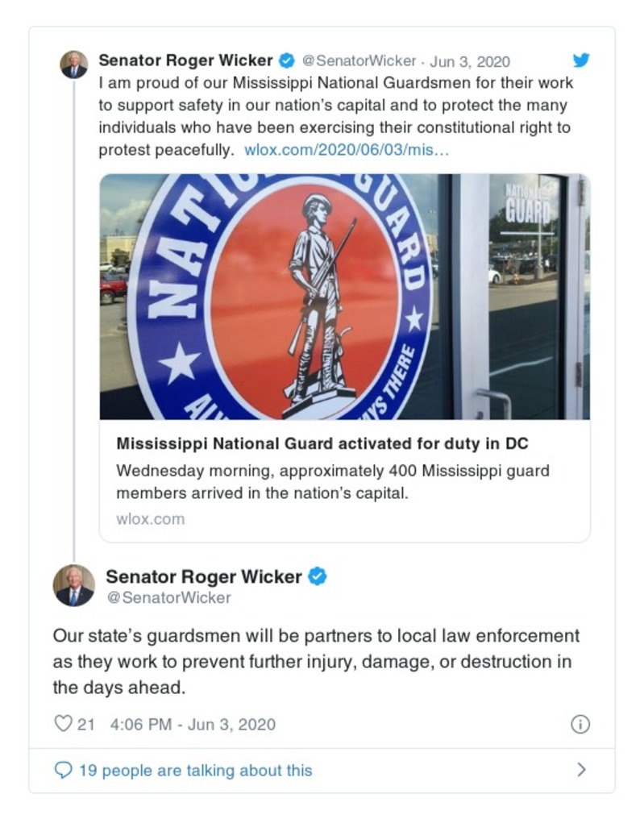The image size is (644, 823).
Task: Like the tweet with the heart icon
Action: click(x=63, y=724)
